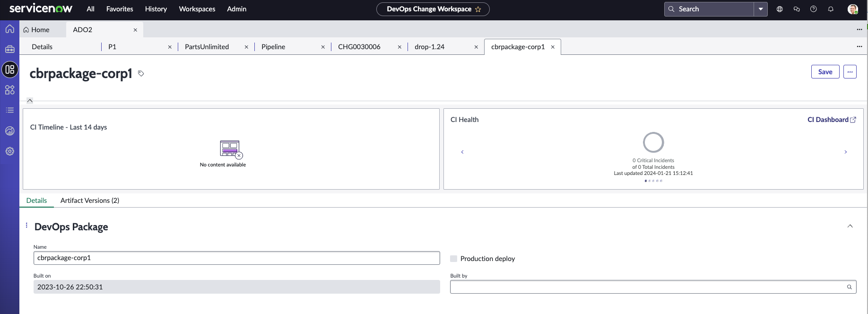Close the drop-1.24 sub-tab
Image resolution: width=868 pixels, height=314 pixels.
(476, 47)
